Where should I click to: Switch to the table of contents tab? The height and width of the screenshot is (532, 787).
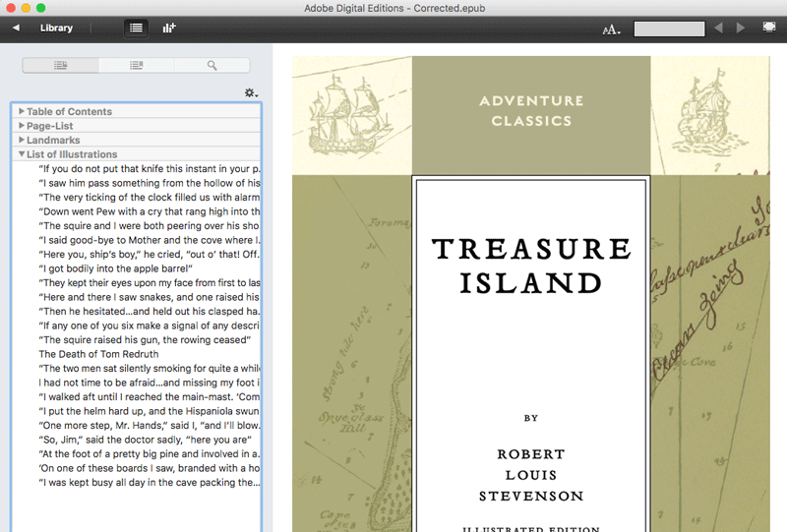coord(61,65)
